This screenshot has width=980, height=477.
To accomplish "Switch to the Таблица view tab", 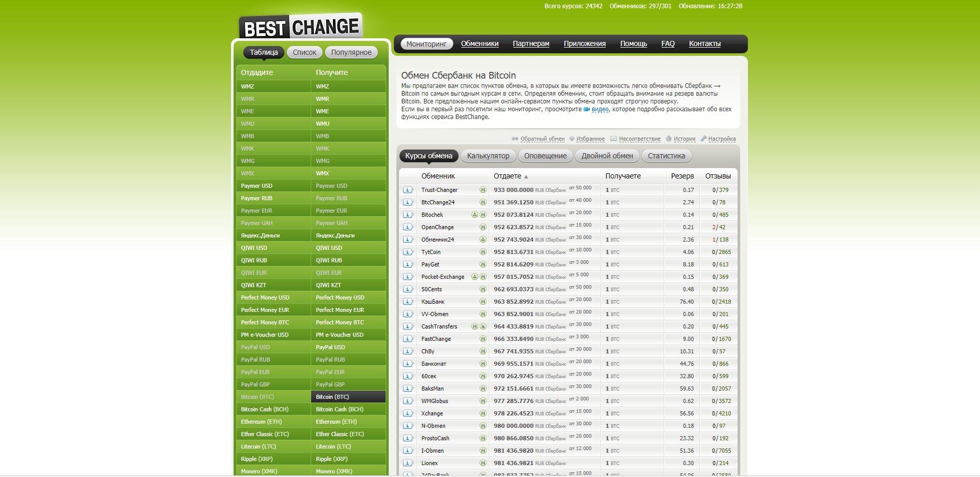I will click(264, 52).
